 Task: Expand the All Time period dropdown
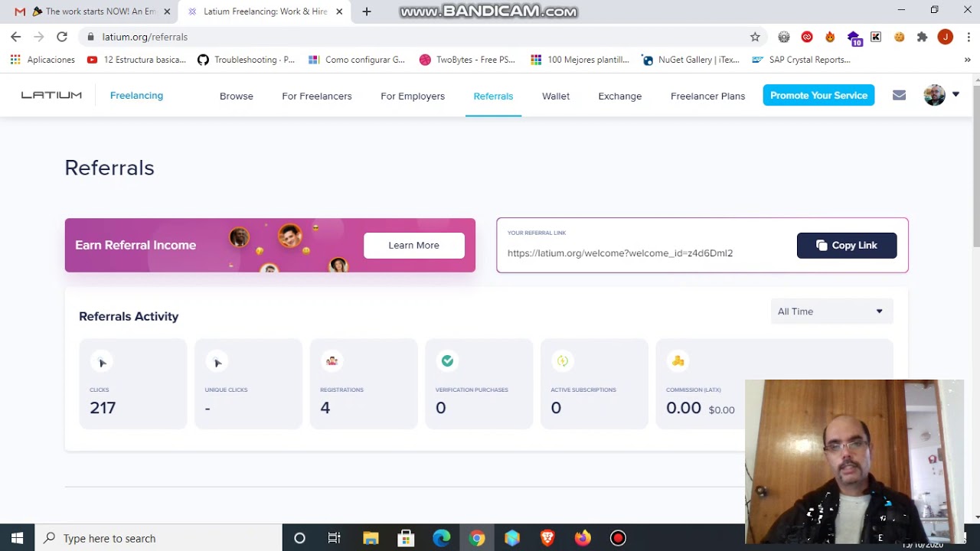831,311
